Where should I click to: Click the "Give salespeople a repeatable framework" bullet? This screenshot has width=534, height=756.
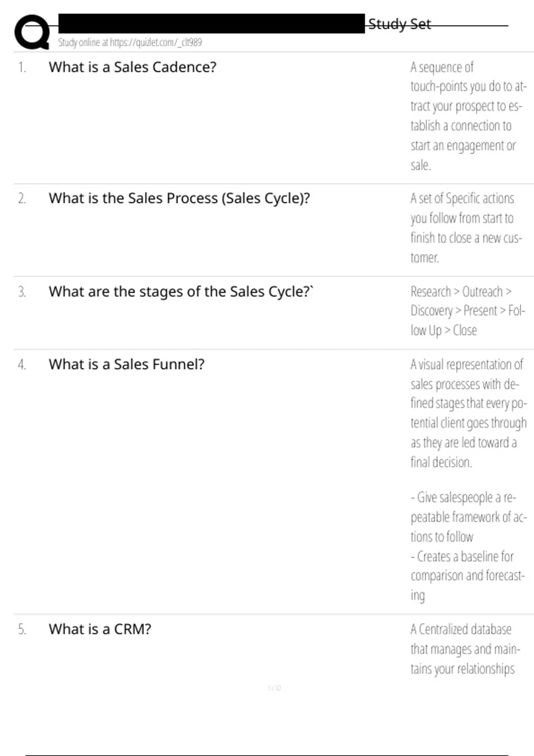pyautogui.click(x=467, y=517)
